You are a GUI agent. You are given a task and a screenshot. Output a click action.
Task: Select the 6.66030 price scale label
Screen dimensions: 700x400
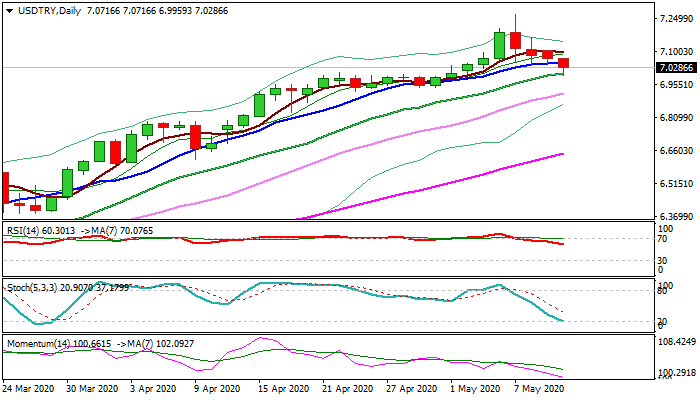[677, 151]
